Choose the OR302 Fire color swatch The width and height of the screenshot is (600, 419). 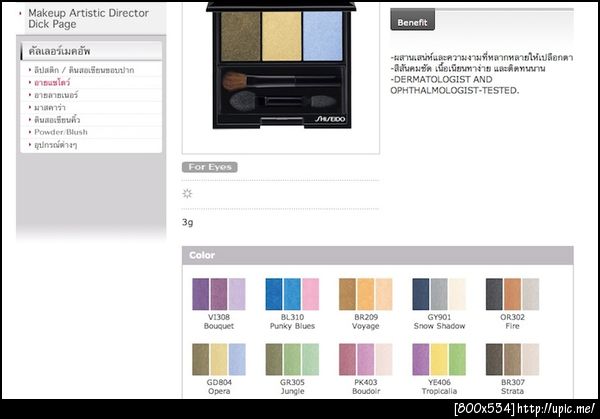512,294
